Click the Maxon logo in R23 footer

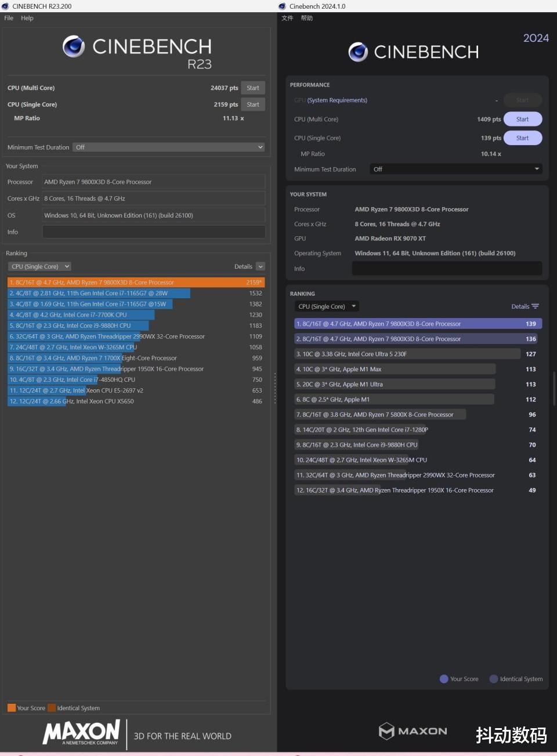81,732
